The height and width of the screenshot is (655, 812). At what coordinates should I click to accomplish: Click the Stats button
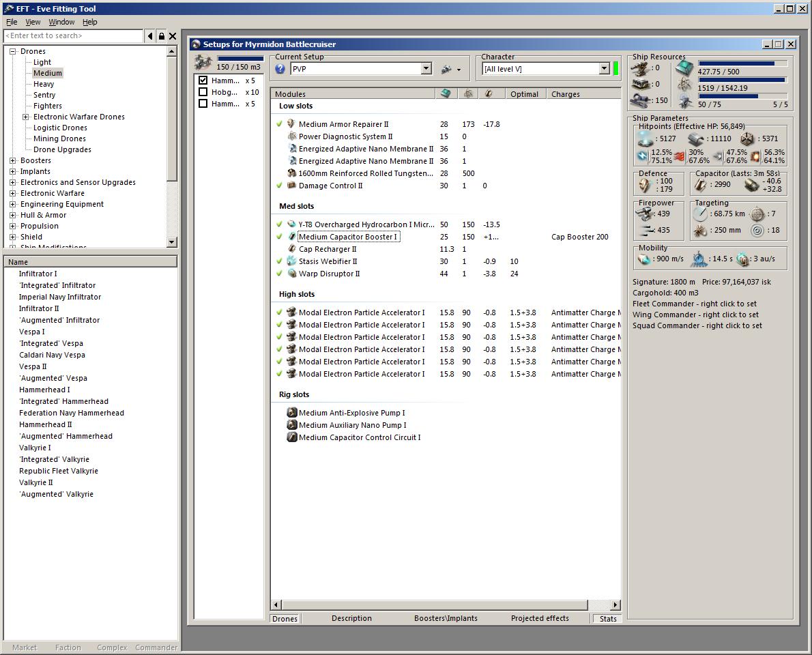click(608, 619)
